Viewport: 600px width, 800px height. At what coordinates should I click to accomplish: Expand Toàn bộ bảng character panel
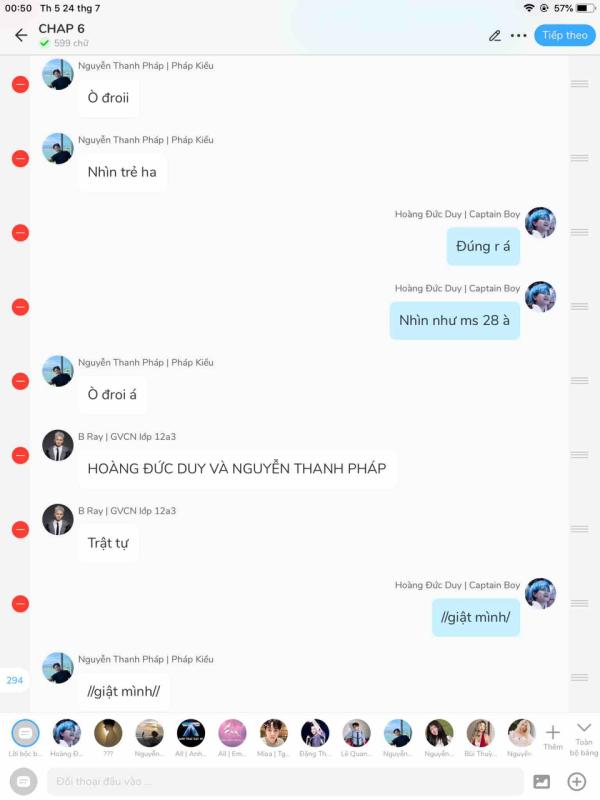point(584,739)
